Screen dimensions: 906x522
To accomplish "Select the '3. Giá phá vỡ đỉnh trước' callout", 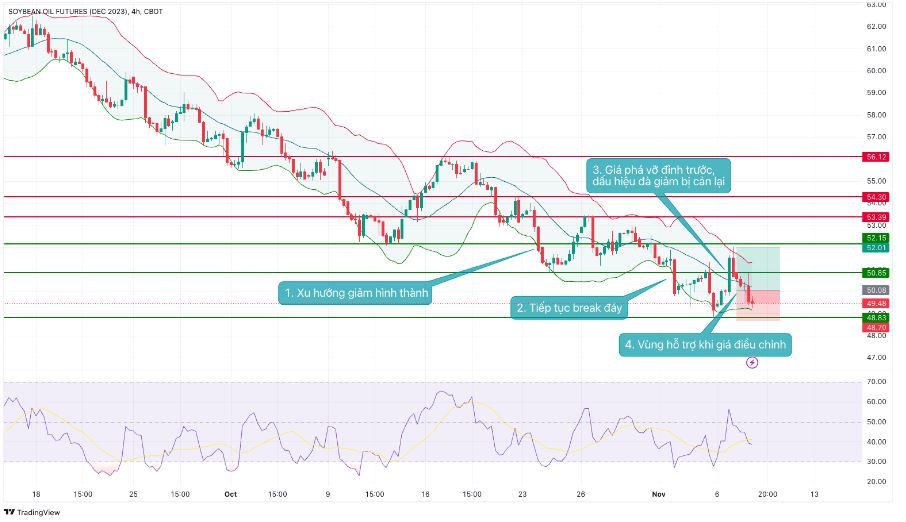I will click(x=659, y=175).
